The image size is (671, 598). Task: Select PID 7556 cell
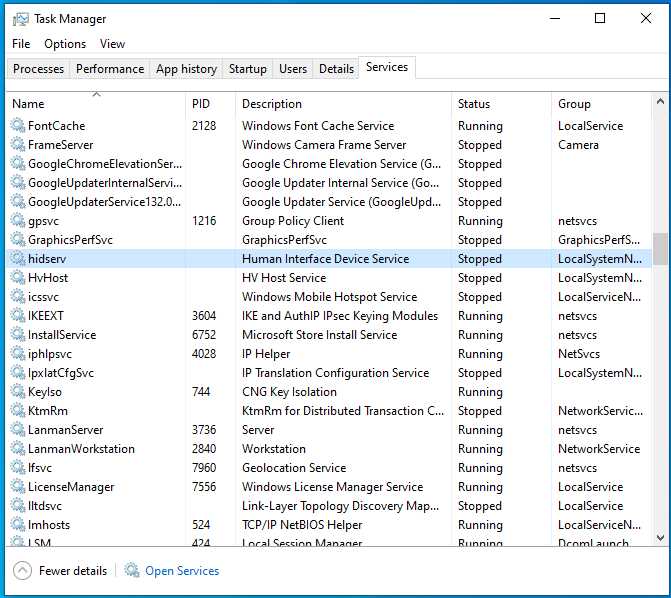point(204,486)
